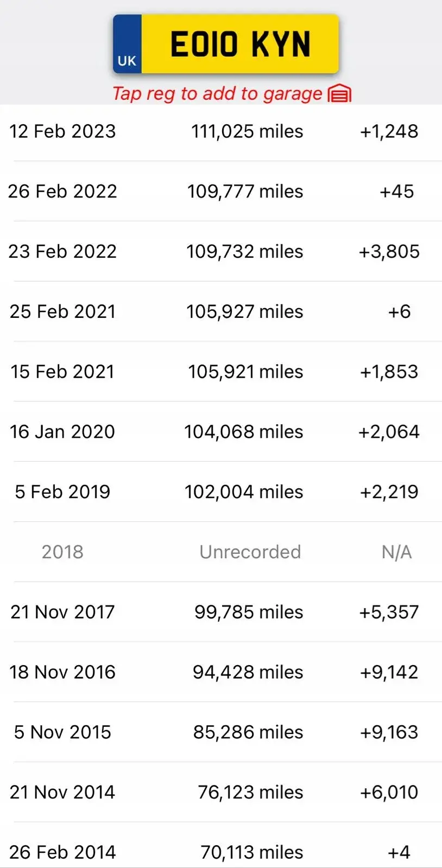Tap the +3,805 mileage increase value
The image size is (442, 868).
(389, 251)
